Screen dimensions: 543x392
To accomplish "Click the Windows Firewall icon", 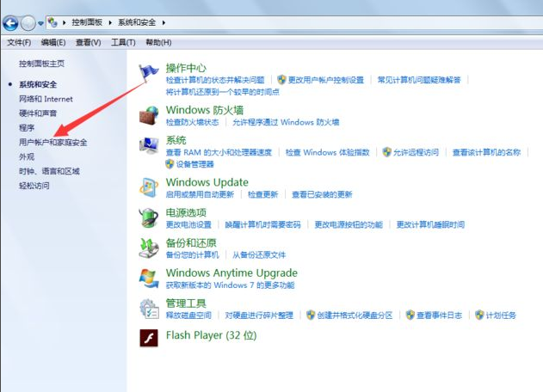I will tap(150, 115).
